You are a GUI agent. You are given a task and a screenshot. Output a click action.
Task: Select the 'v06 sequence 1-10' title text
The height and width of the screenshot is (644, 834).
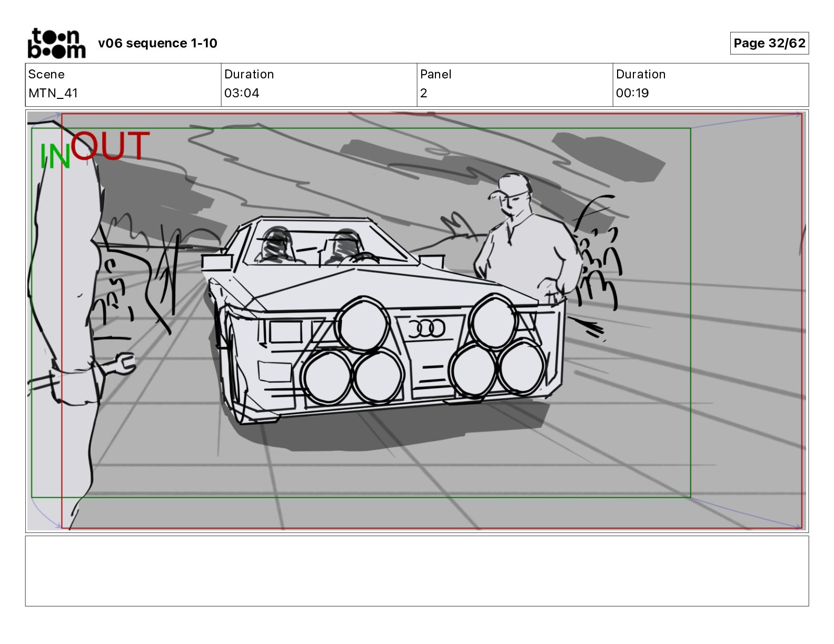tap(157, 43)
